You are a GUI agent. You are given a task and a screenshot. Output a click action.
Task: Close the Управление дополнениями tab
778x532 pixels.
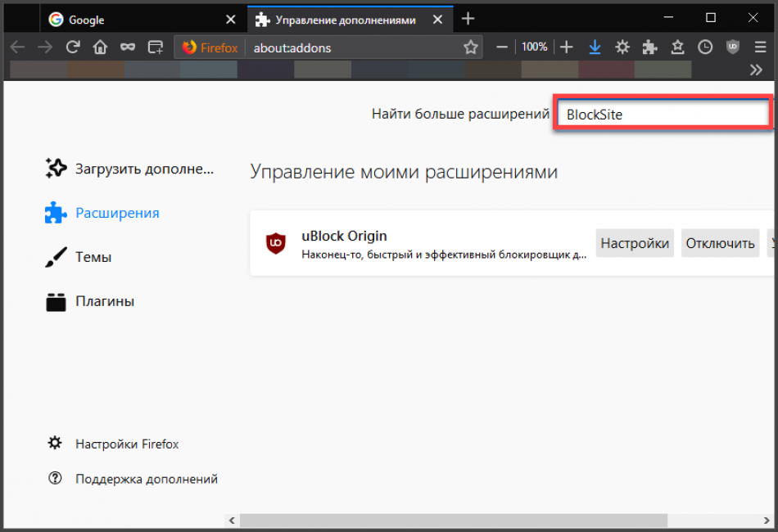(x=437, y=20)
